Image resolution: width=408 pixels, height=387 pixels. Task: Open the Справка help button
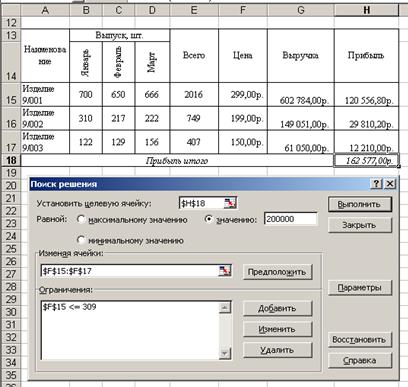pyautogui.click(x=360, y=360)
